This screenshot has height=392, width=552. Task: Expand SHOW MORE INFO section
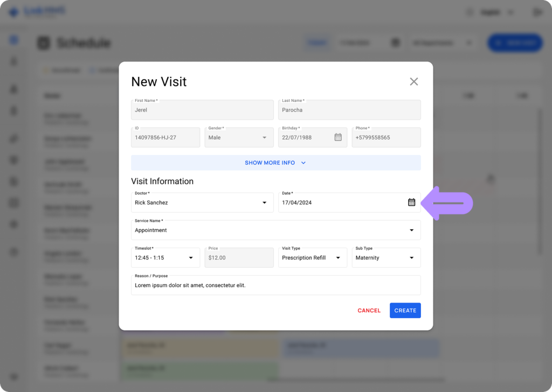point(275,163)
